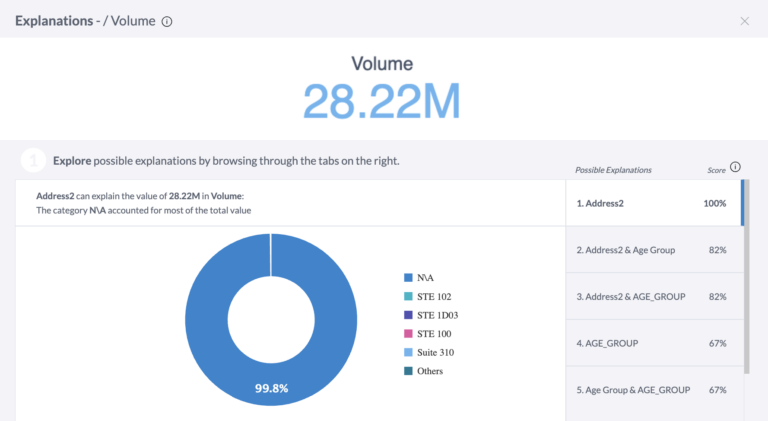Toggle the N\A legend label

tap(425, 277)
